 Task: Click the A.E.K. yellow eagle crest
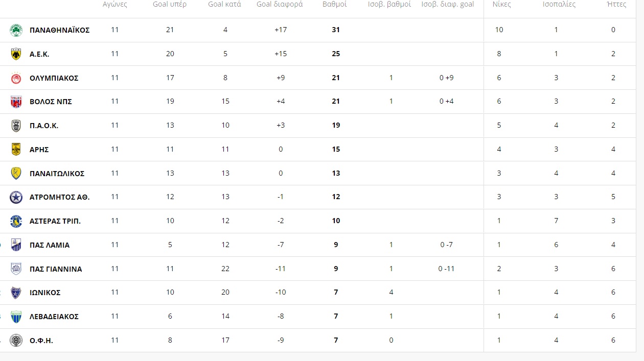point(16,54)
